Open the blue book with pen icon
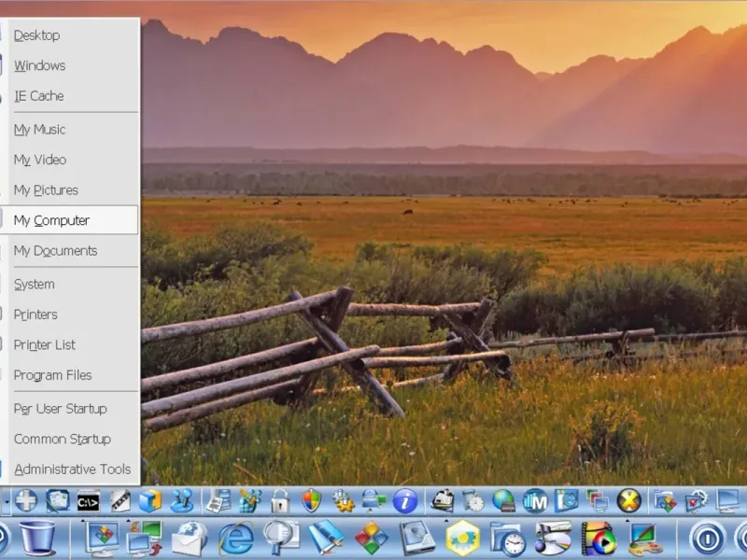Viewport: 747px width, 560px height. click(x=326, y=539)
